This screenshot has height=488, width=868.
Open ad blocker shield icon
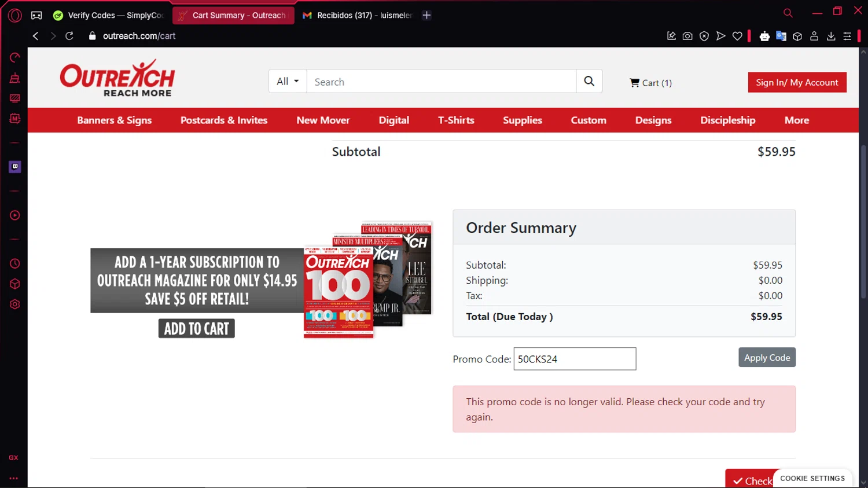704,36
